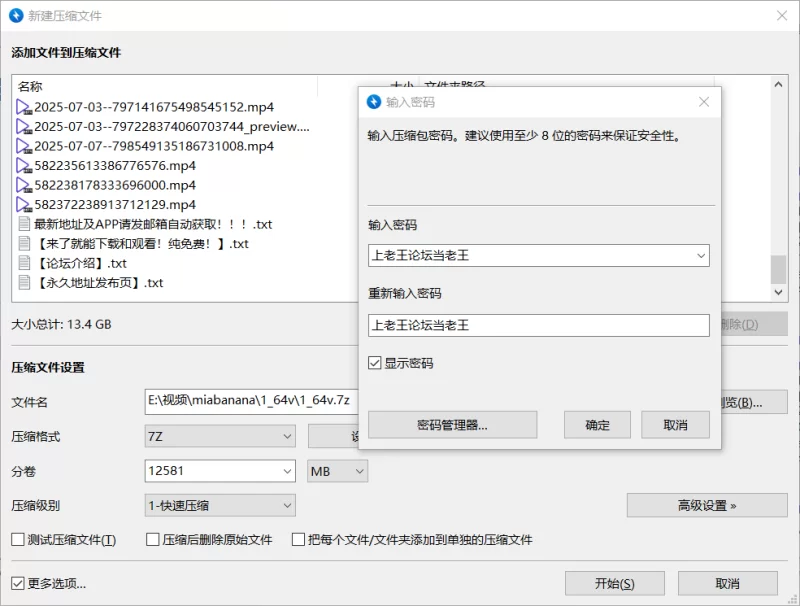This screenshot has height=606, width=800.
Task: Select file 582372238913712129.mp4
Action: 115,205
